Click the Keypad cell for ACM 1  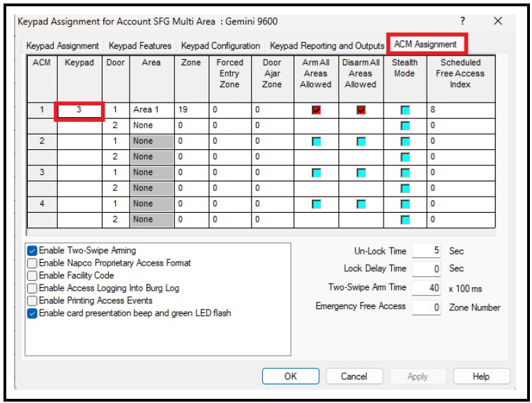(79, 110)
